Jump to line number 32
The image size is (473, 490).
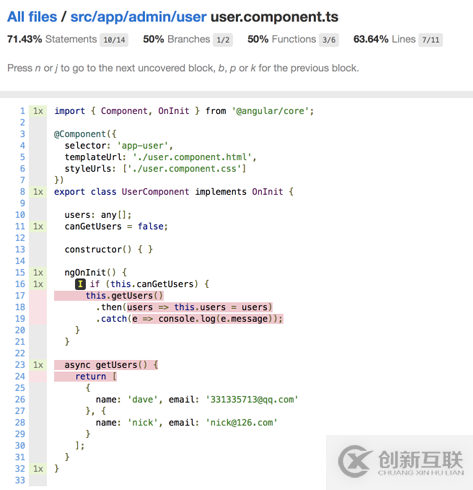point(20,469)
